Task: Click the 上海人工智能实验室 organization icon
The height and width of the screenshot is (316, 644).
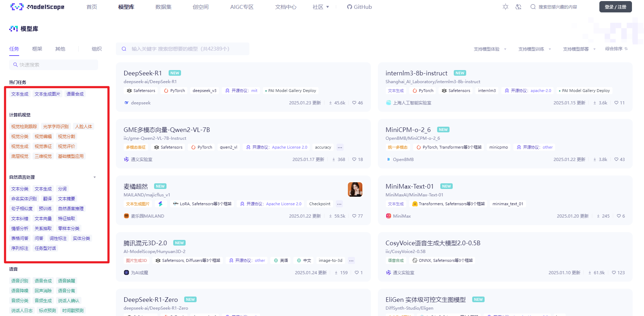Action: 388,103
